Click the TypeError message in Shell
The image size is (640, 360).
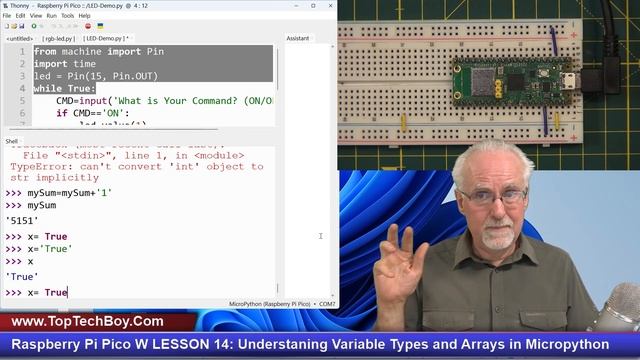137,172
